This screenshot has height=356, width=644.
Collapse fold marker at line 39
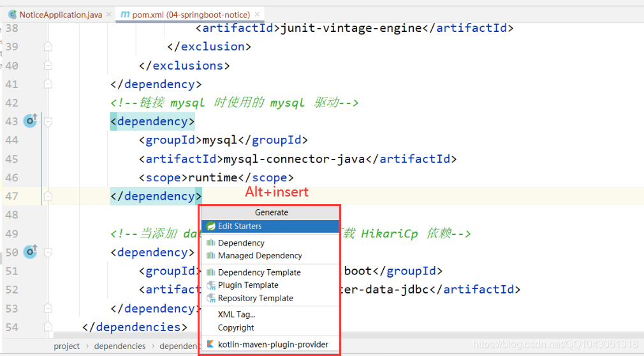point(48,47)
